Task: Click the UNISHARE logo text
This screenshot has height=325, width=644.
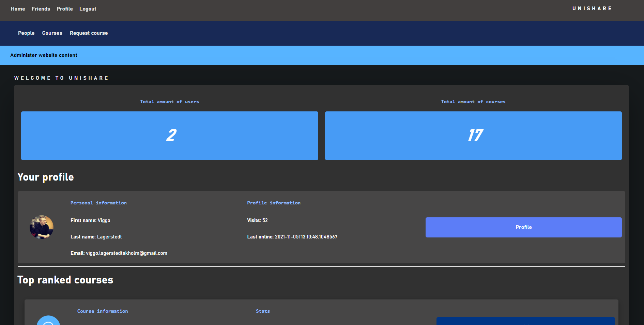Action: [592, 9]
